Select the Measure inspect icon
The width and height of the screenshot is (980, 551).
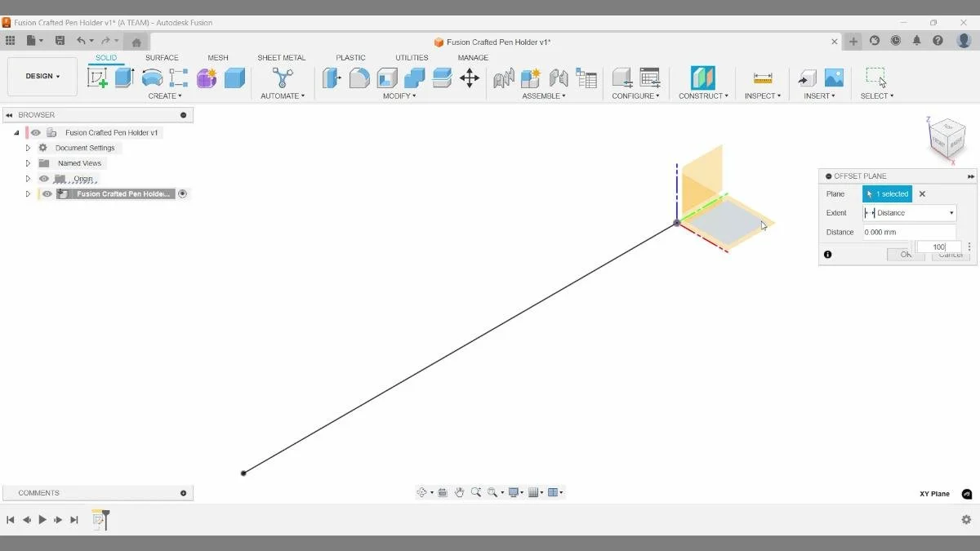[763, 78]
